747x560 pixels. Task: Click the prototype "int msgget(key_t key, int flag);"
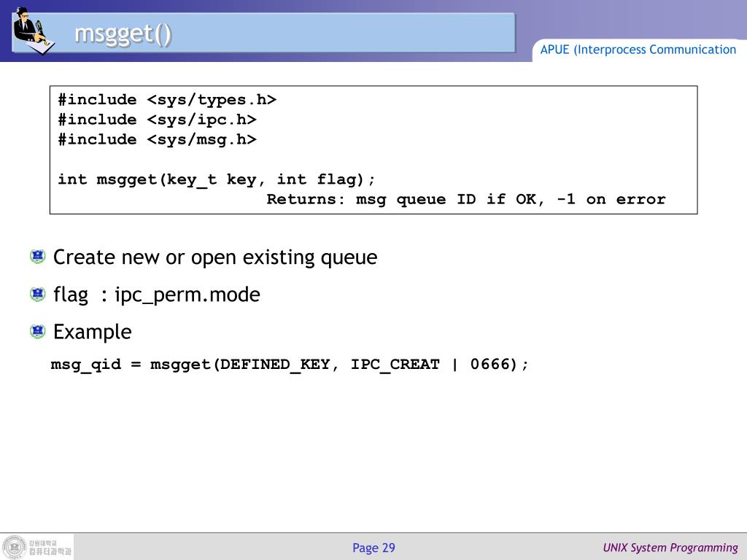(217, 179)
